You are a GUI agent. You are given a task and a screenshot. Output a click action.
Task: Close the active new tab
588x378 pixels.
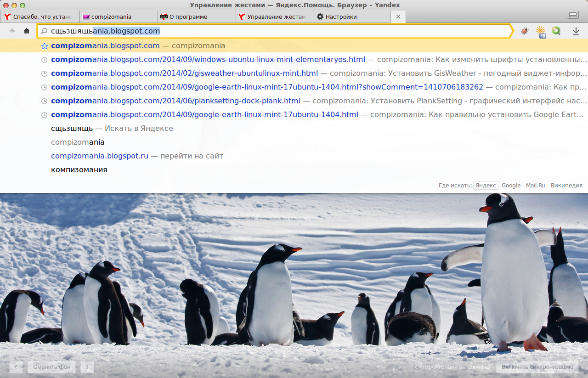click(398, 17)
